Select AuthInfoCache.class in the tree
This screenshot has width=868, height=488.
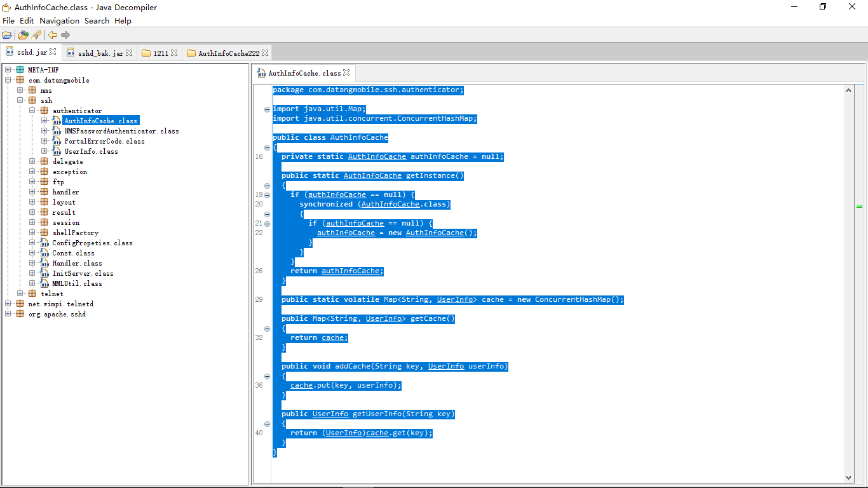[100, 121]
